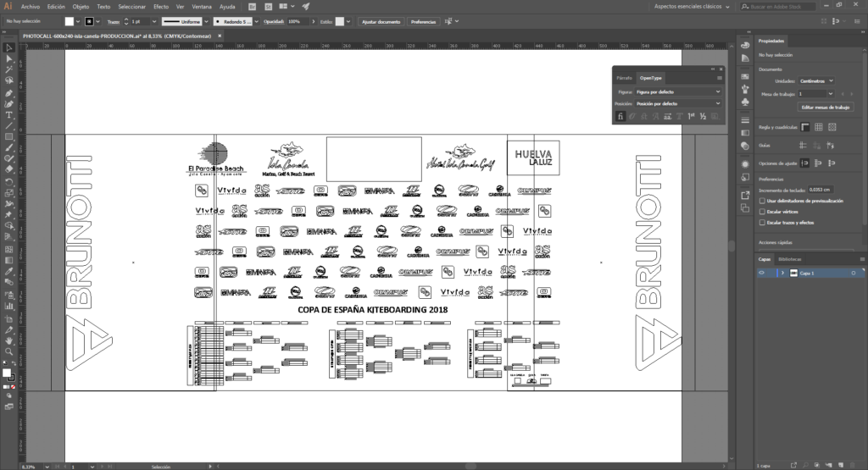Activate the Type tool
The width and height of the screenshot is (868, 470).
pos(8,115)
